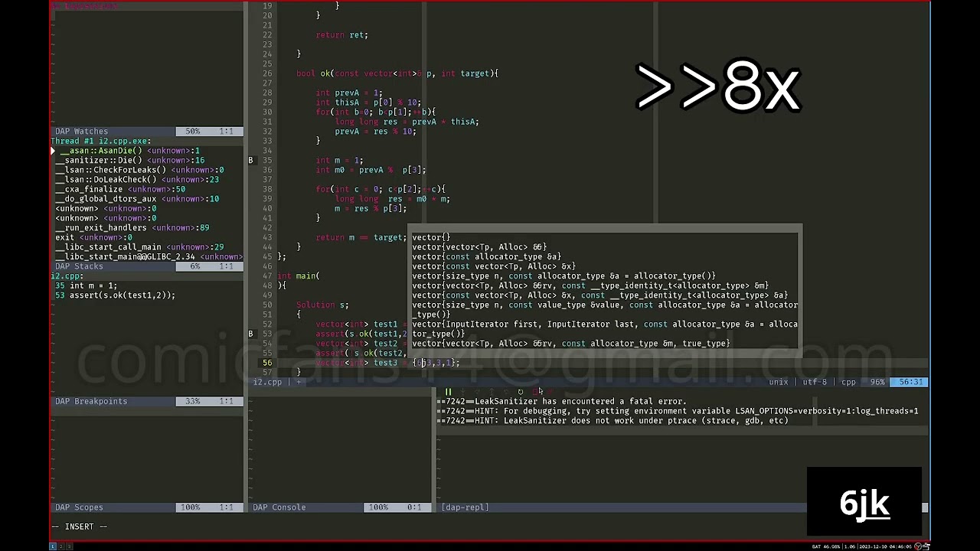This screenshot has height=551, width=980.
Task: Click the breakpoint B marker on line 35
Action: click(x=250, y=161)
